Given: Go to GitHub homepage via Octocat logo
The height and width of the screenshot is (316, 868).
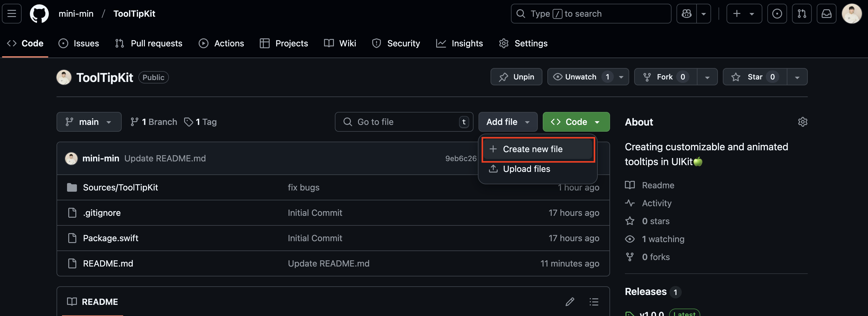Looking at the screenshot, I should [39, 14].
